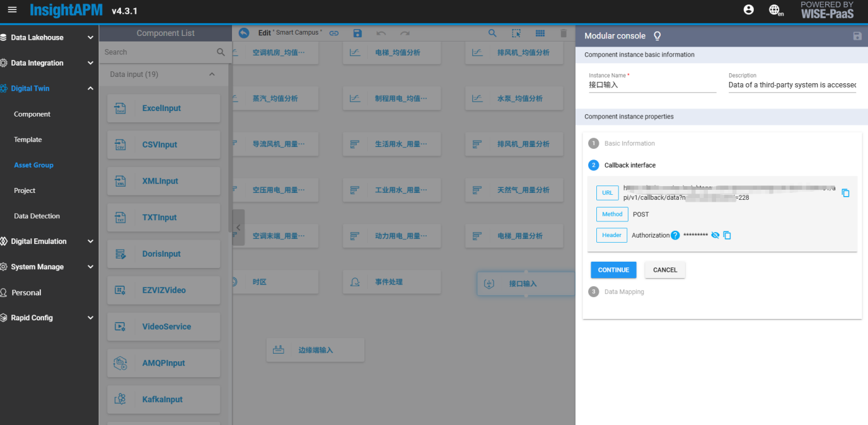This screenshot has height=425, width=868.
Task: Collapse the Data input (19) group
Action: point(212,74)
